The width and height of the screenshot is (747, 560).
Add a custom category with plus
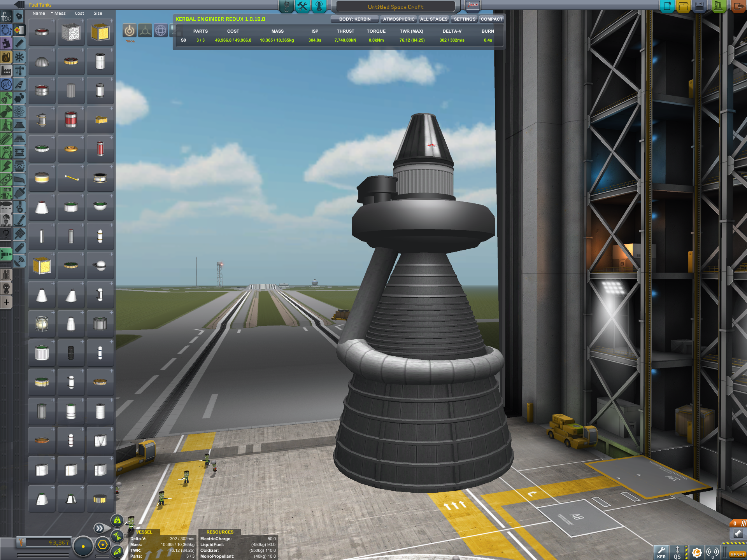tap(6, 302)
